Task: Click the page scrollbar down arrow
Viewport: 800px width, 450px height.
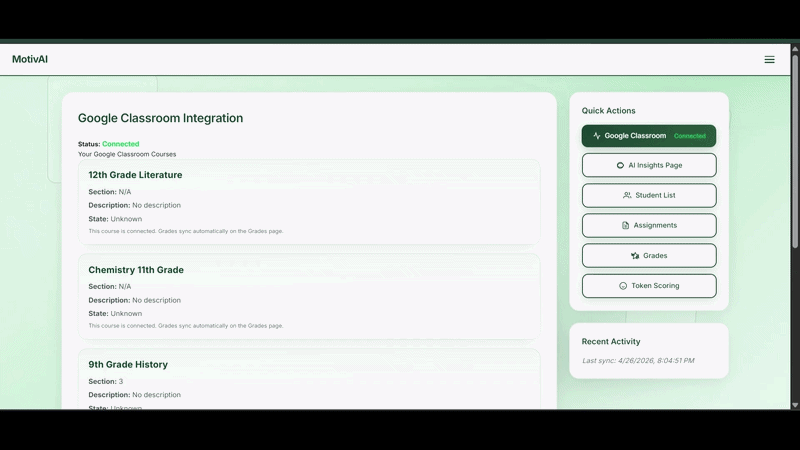Action: click(795, 405)
